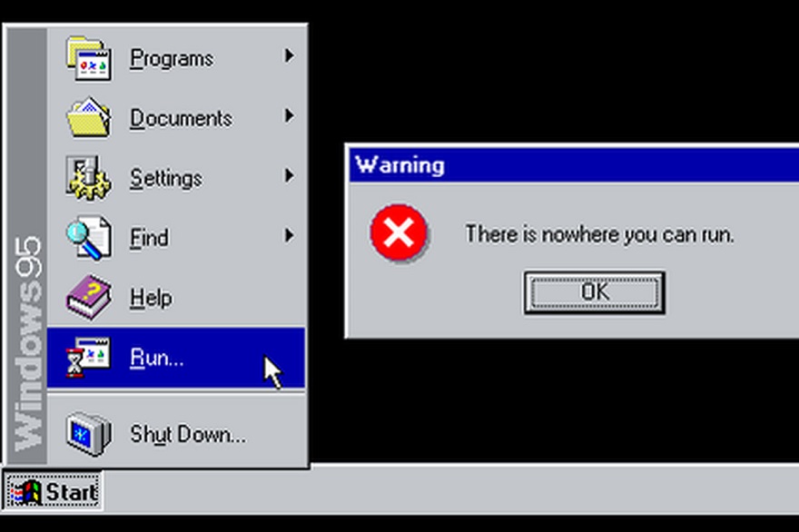Click the Documents folder icon
This screenshot has height=532, width=799.
89,118
